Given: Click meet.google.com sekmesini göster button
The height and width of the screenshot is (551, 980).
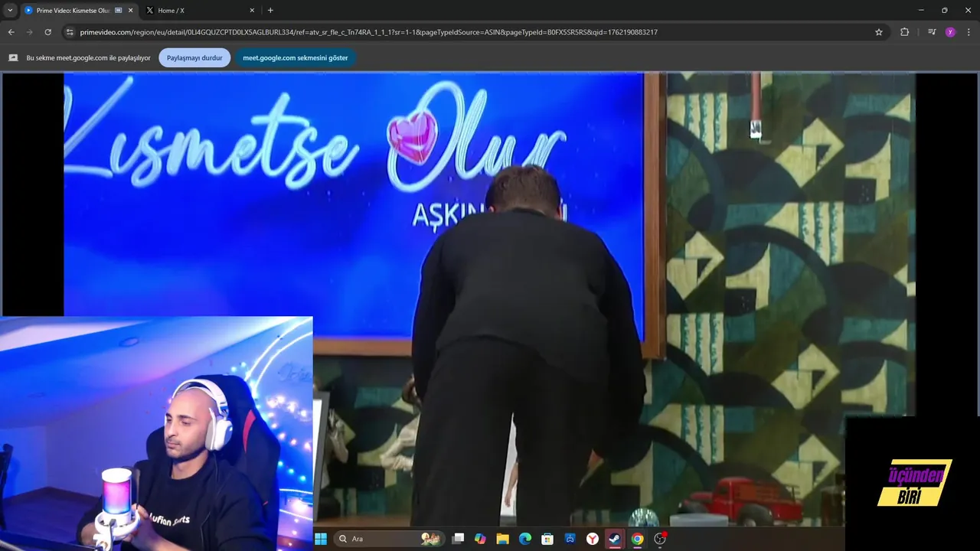Looking at the screenshot, I should tap(296, 57).
